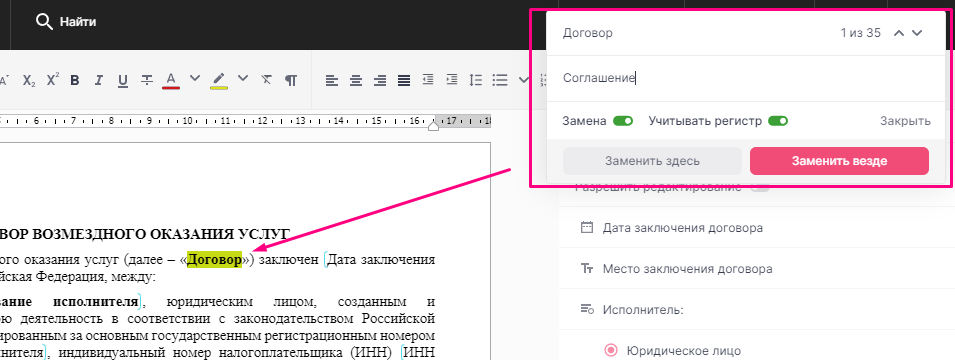Go to next search match
This screenshot has height=360, width=955.
917,33
